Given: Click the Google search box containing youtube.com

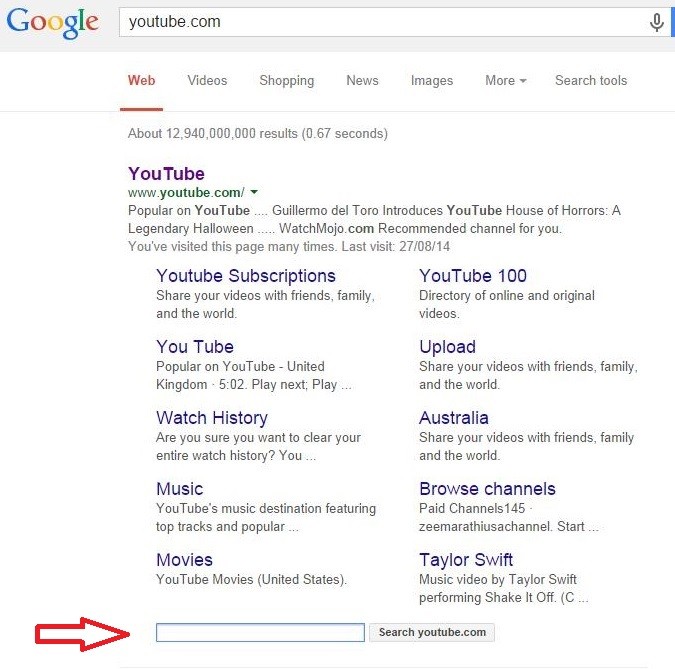Looking at the screenshot, I should 380,22.
